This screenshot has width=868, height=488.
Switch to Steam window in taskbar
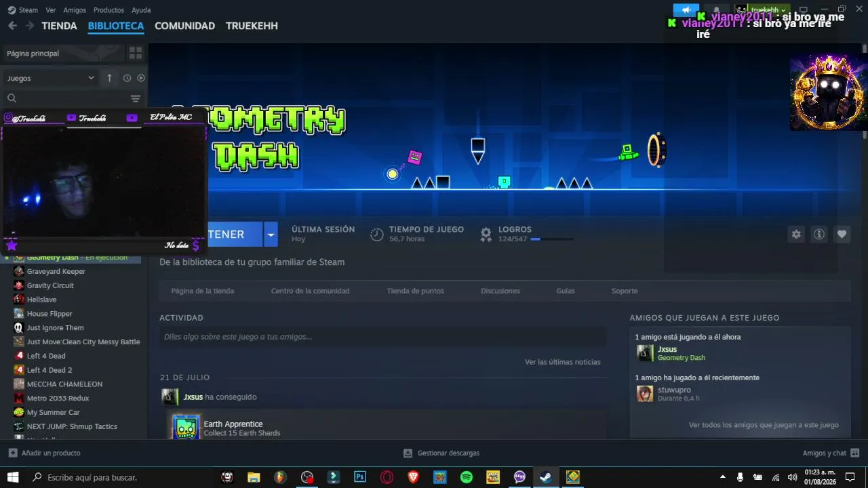click(546, 477)
